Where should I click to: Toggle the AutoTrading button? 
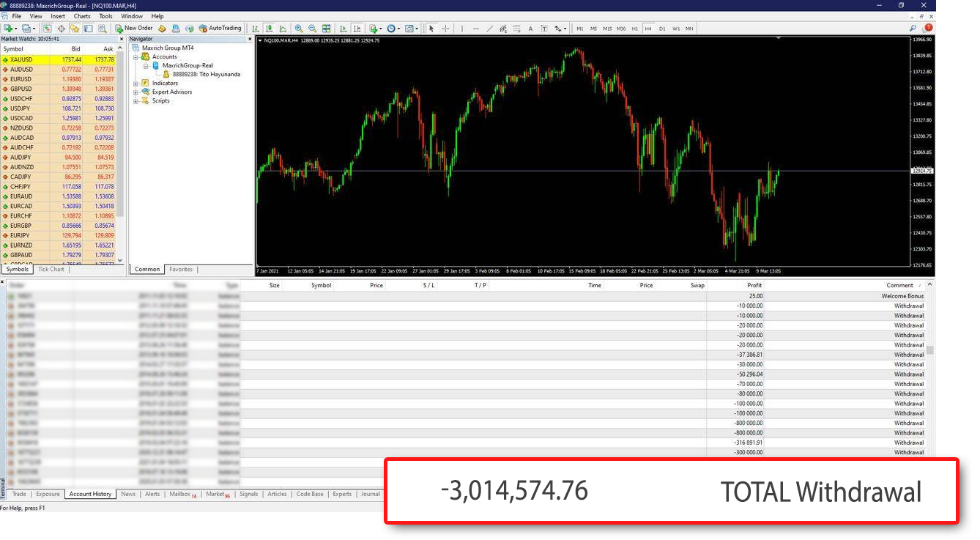pyautogui.click(x=220, y=29)
